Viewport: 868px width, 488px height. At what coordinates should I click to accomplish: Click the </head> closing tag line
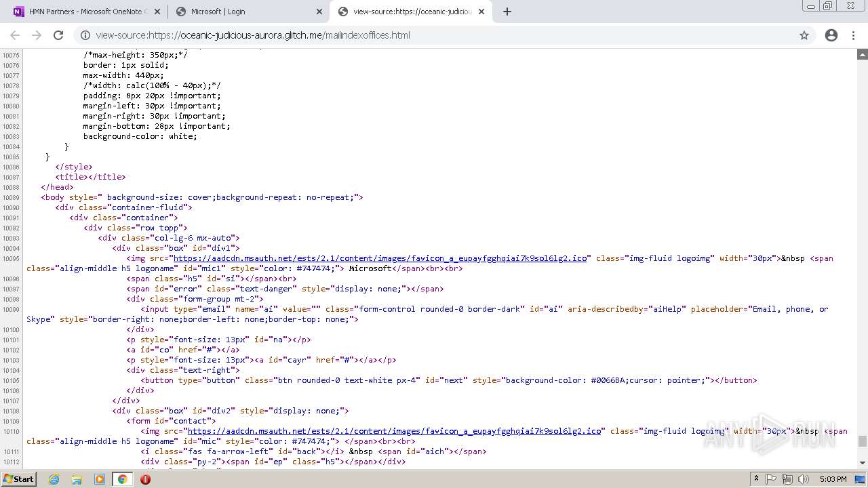[57, 187]
